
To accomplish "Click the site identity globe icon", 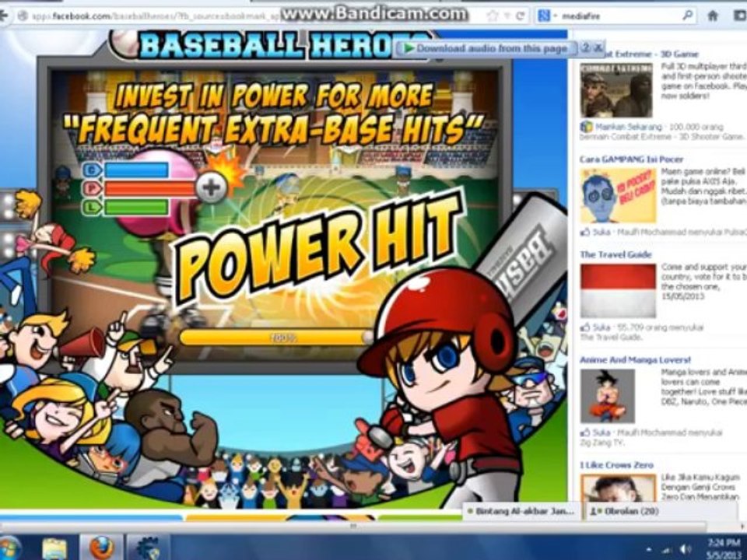I will [22, 16].
